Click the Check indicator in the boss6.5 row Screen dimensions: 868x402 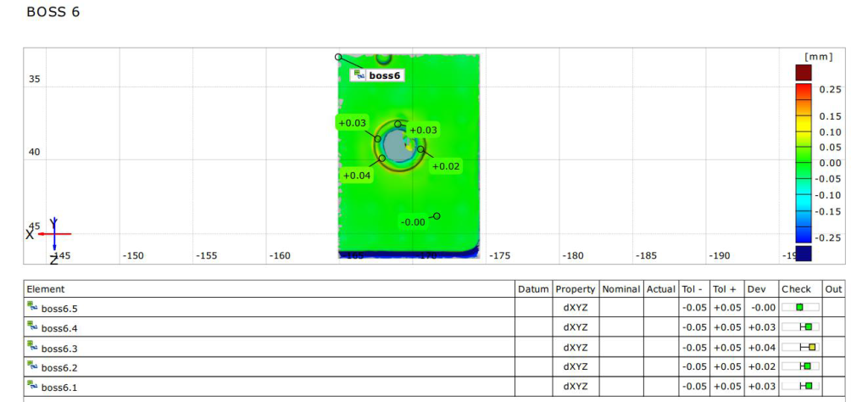click(800, 307)
